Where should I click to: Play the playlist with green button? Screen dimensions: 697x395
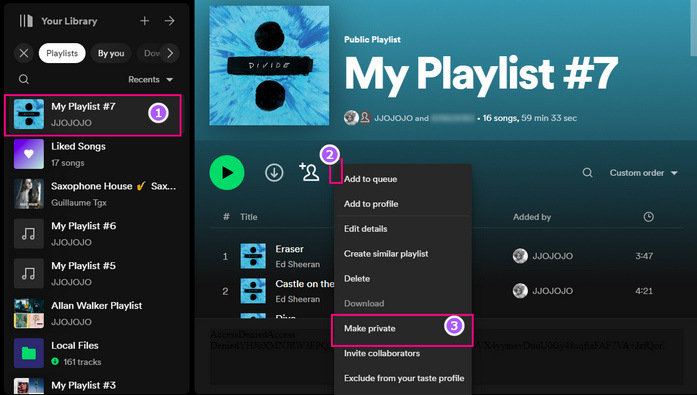pos(227,173)
